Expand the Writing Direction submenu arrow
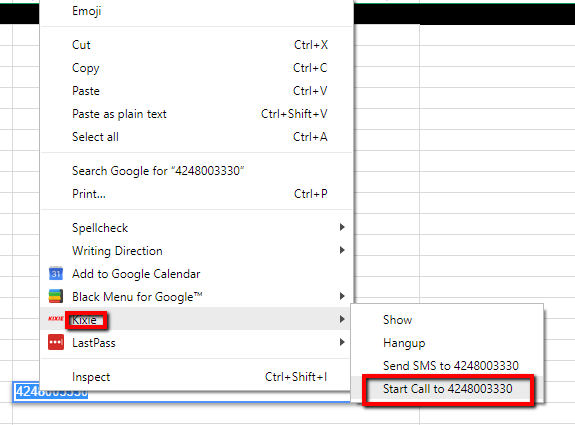The height and width of the screenshot is (425, 575). 342,250
